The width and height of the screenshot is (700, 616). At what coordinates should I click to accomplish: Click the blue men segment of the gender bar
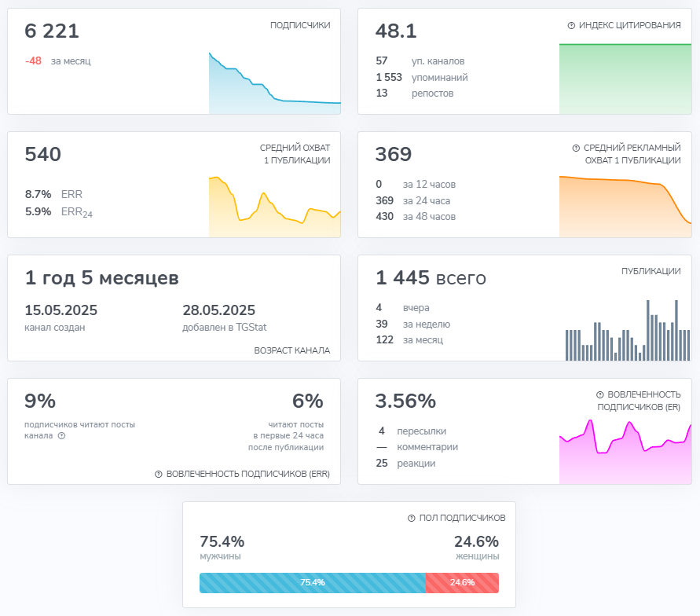(313, 582)
